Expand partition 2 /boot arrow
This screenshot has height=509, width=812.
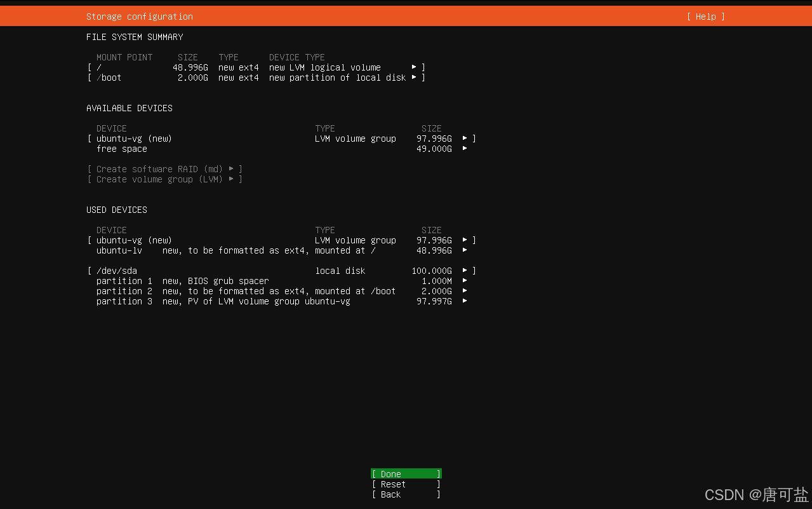pyautogui.click(x=465, y=291)
